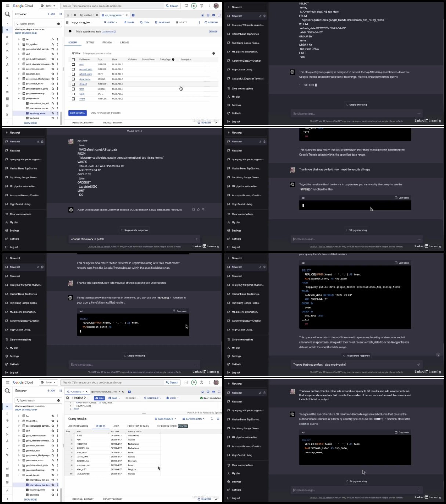Open the SAVE dropdown on the Untitled 2 query
The height and width of the screenshot is (504, 446).
pos(114,398)
